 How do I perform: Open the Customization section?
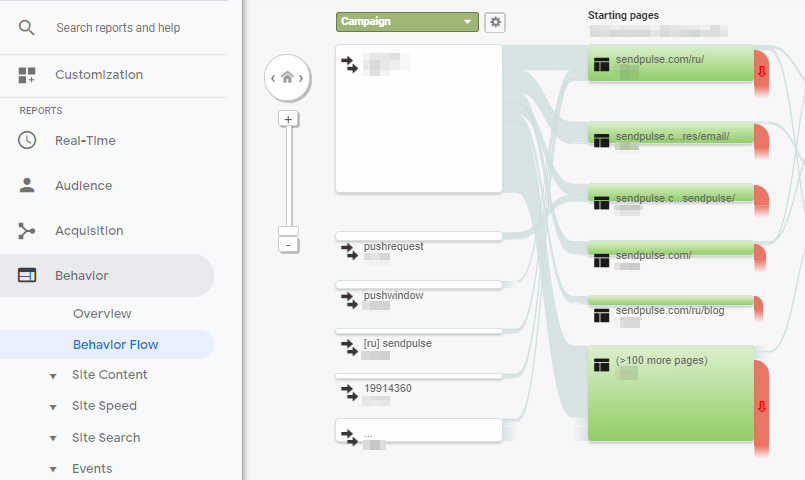coord(99,75)
